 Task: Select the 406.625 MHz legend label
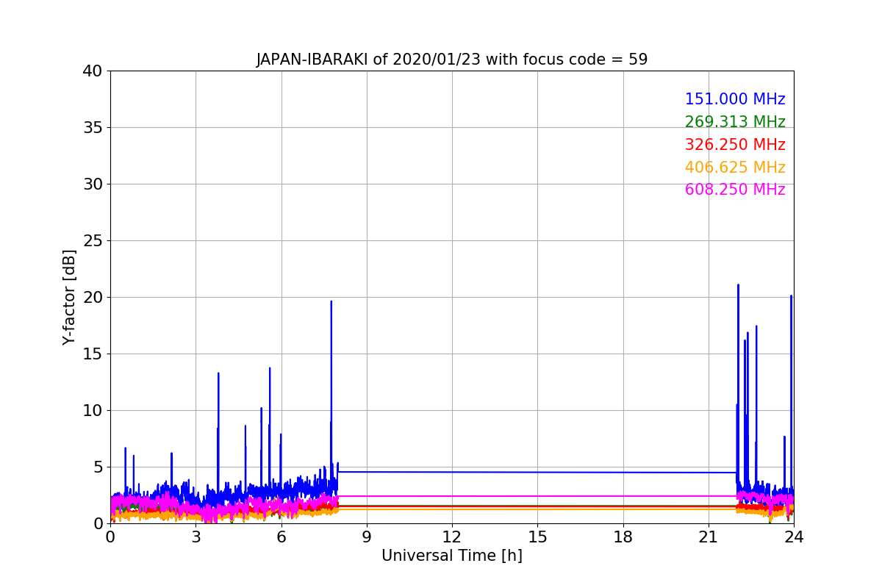735,168
